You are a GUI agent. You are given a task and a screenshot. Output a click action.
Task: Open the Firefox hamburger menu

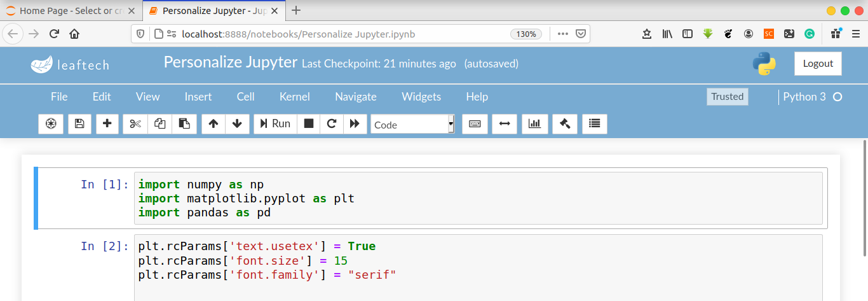coord(855,34)
